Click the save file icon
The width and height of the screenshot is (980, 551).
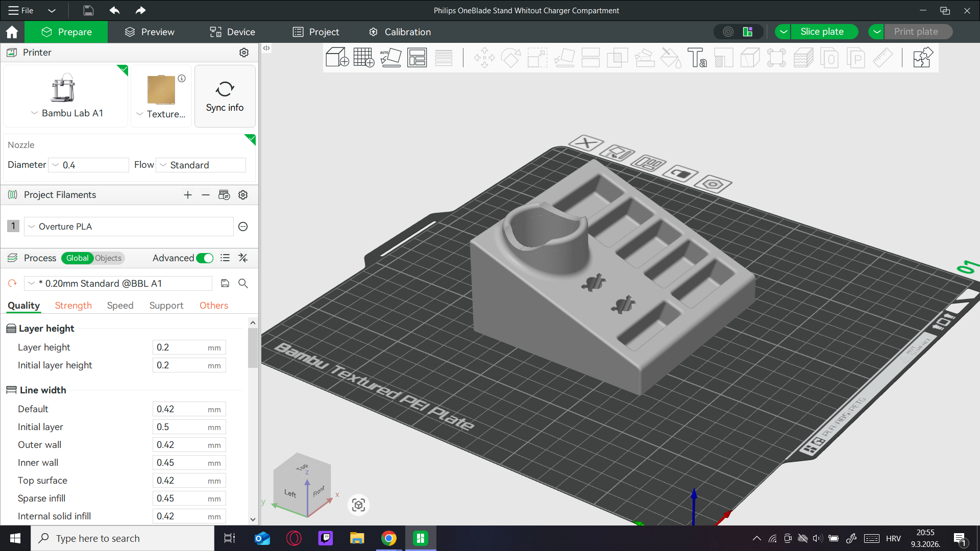point(88,10)
